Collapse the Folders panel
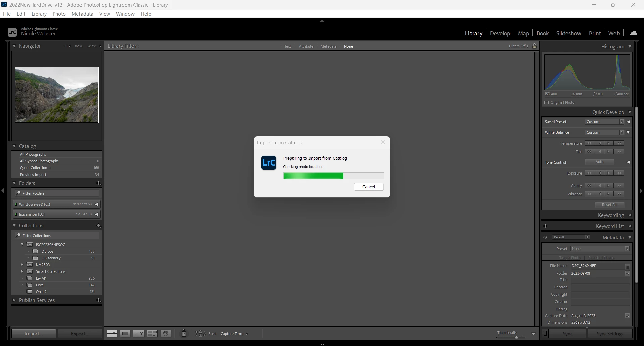644x346 pixels. (14, 183)
